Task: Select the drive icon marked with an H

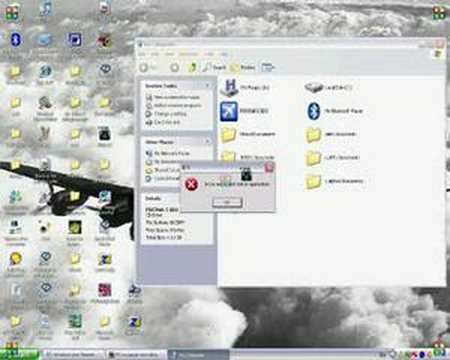Action: coord(229,87)
